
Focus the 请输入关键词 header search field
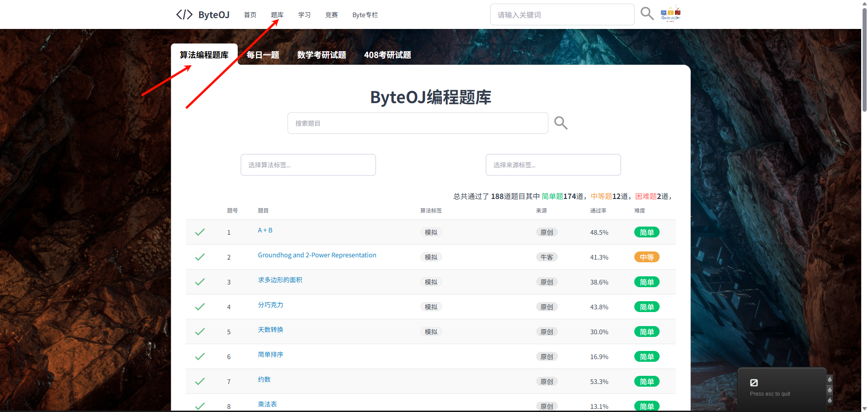562,14
